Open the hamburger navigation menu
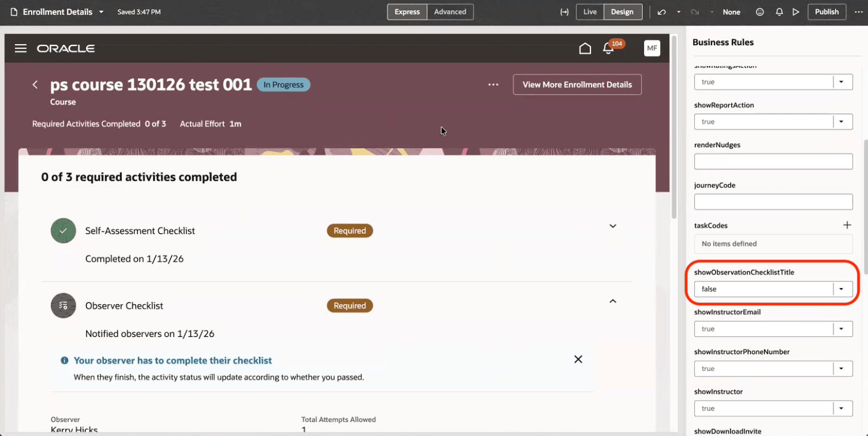Image resolution: width=868 pixels, height=436 pixels. pos(20,48)
